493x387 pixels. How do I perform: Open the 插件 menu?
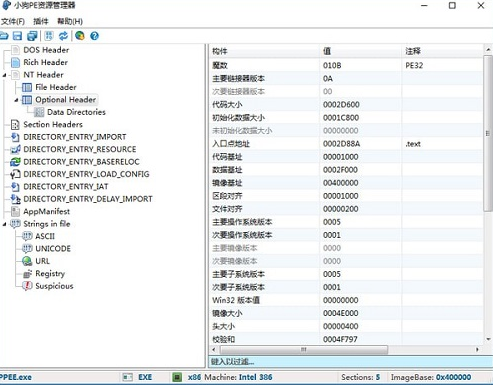coord(41,21)
